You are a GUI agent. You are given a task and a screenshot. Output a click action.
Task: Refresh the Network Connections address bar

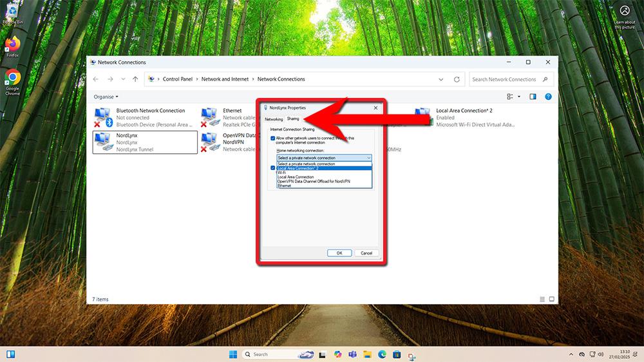(457, 79)
